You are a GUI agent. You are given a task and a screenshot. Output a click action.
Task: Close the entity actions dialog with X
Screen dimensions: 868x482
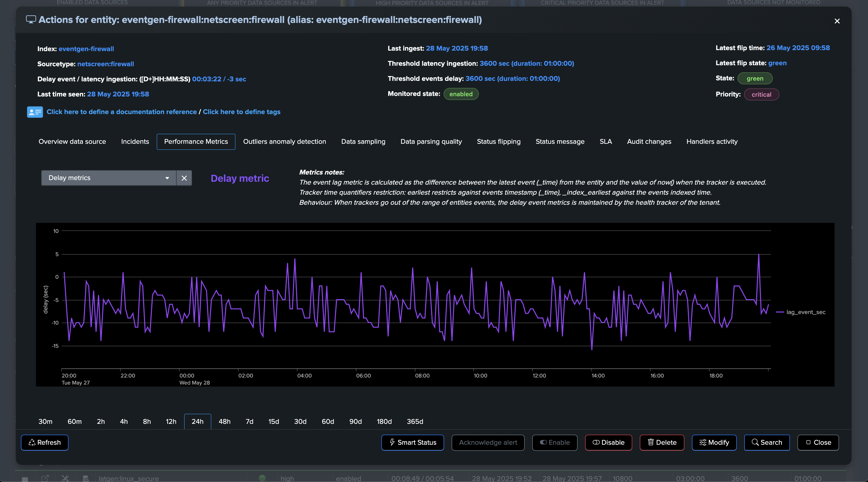click(x=837, y=21)
